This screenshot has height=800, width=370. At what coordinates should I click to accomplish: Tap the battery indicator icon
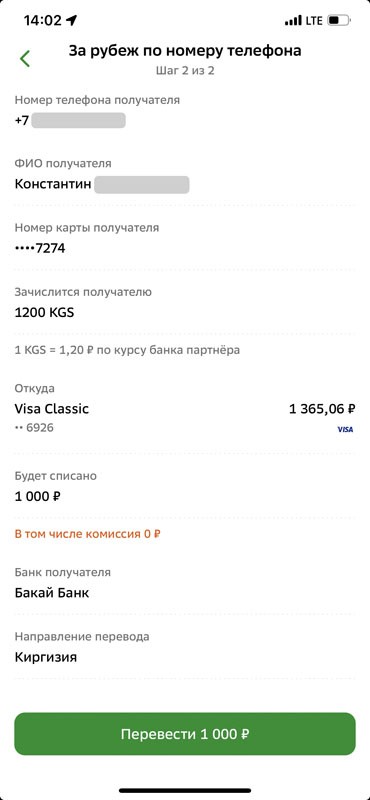[339, 21]
